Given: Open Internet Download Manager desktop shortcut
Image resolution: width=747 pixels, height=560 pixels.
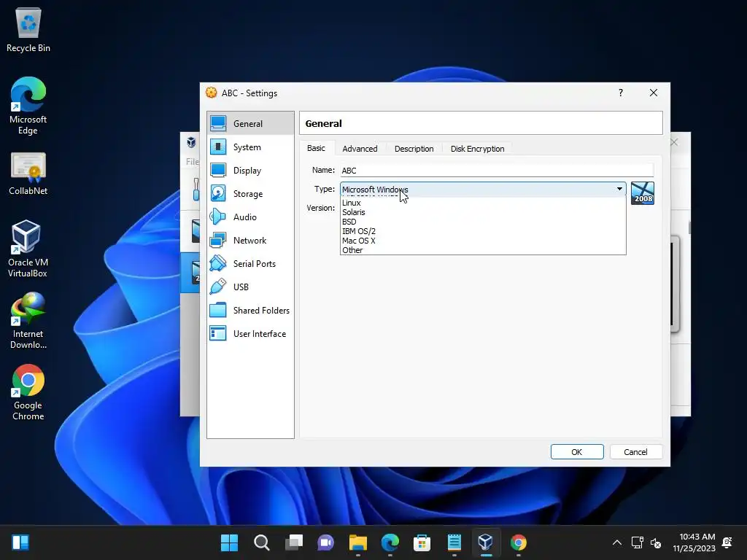Looking at the screenshot, I should [28, 321].
